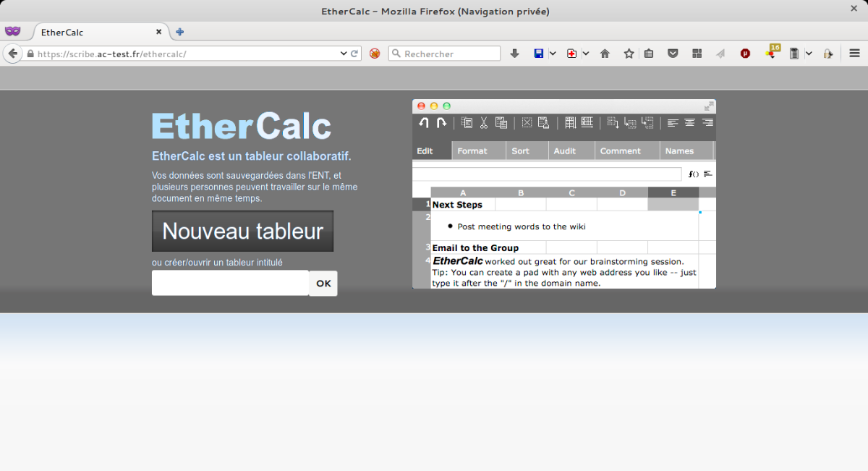Click the text "Post meeting words to the wiki"

(522, 226)
